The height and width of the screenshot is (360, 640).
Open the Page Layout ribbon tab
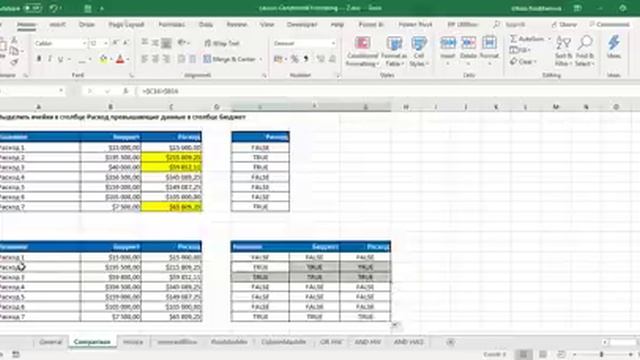tap(126, 24)
